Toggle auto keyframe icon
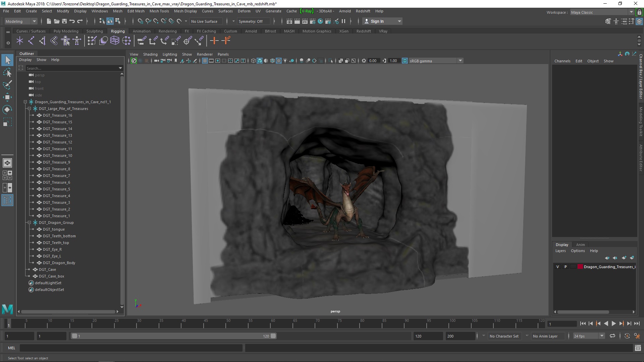This screenshot has width=644, height=362. tap(627, 336)
